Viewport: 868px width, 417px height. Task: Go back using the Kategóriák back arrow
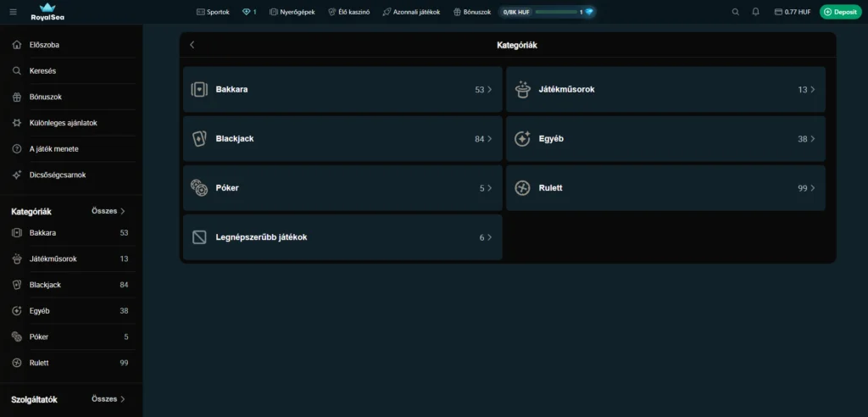[x=192, y=45]
